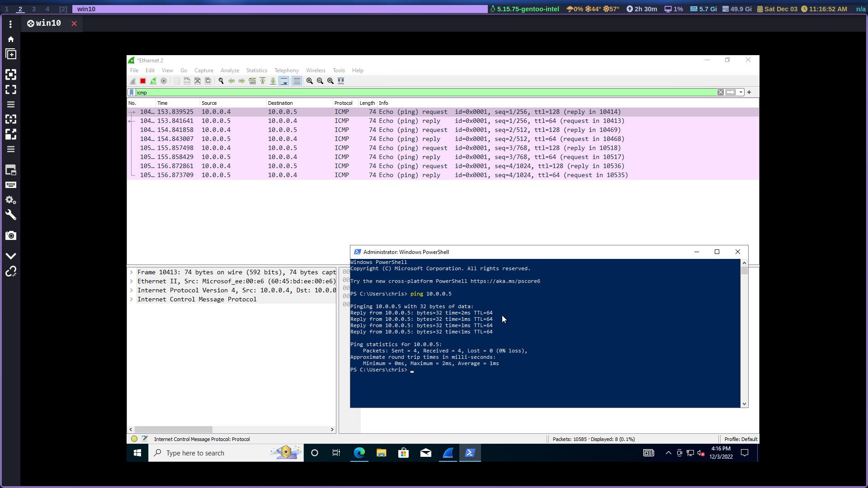Expand Ethernet II details tree
Image resolution: width=868 pixels, height=488 pixels.
pyautogui.click(x=132, y=281)
